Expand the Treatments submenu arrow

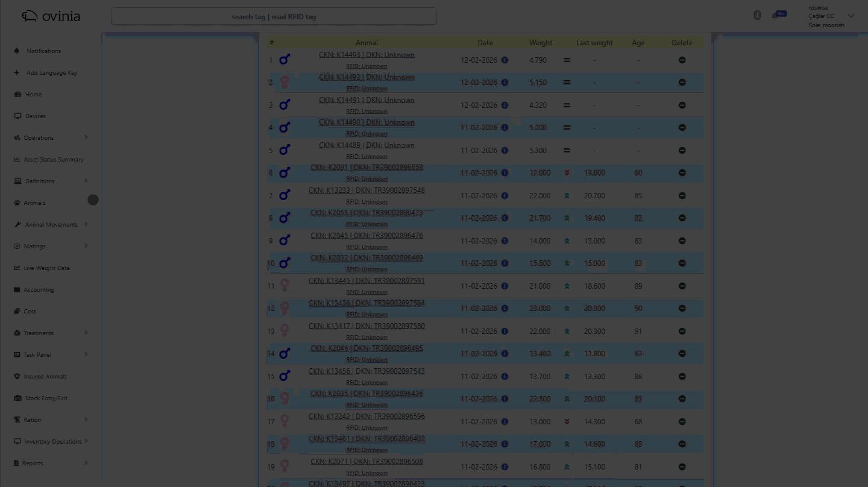pos(86,333)
